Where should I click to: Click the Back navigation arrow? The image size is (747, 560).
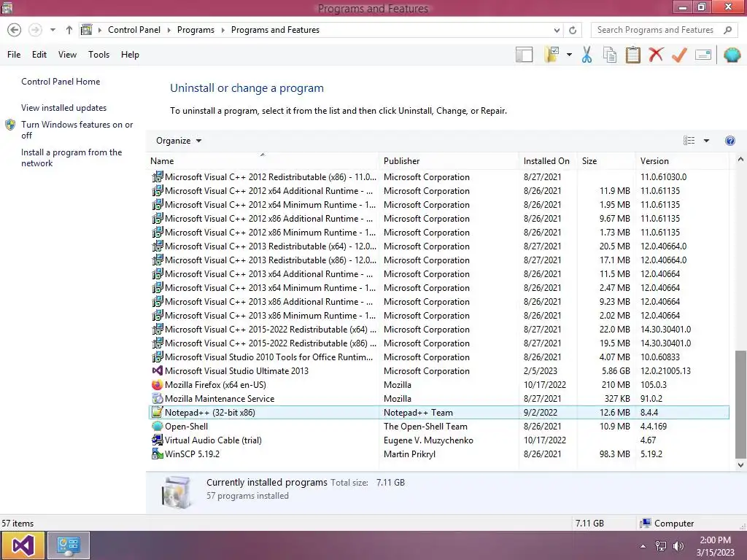tap(15, 30)
